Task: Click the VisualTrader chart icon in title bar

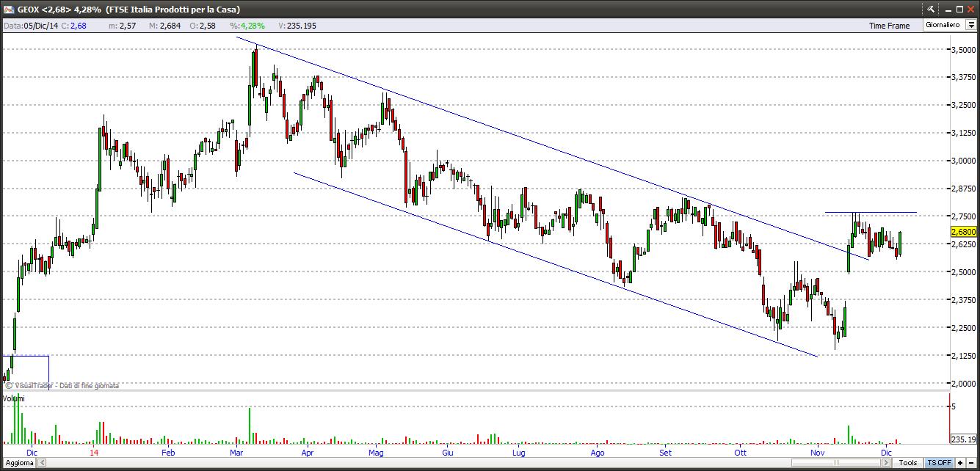Action: (8, 9)
